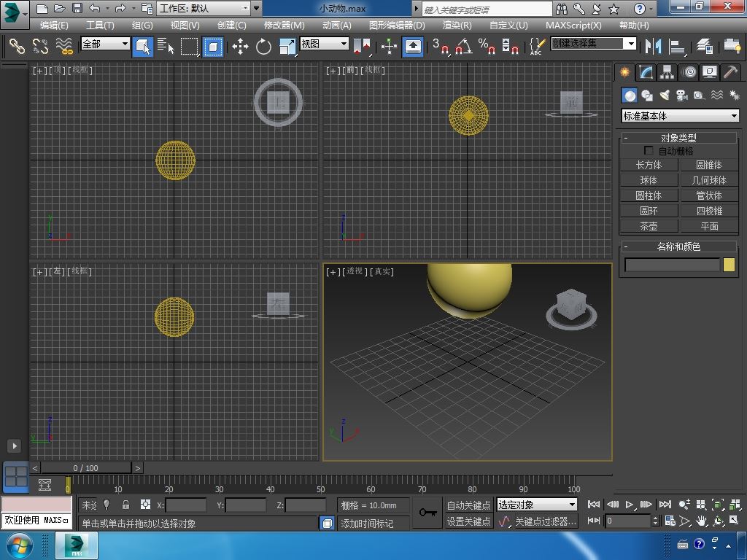
Task: Select the Scale tool
Action: coord(287,46)
